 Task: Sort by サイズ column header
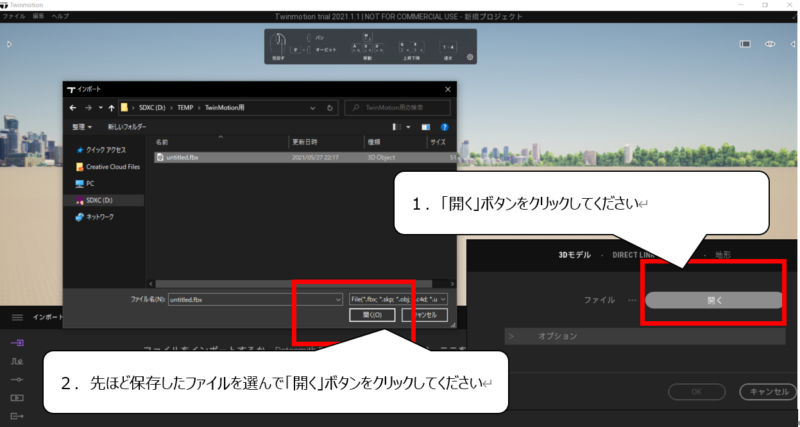tap(440, 142)
